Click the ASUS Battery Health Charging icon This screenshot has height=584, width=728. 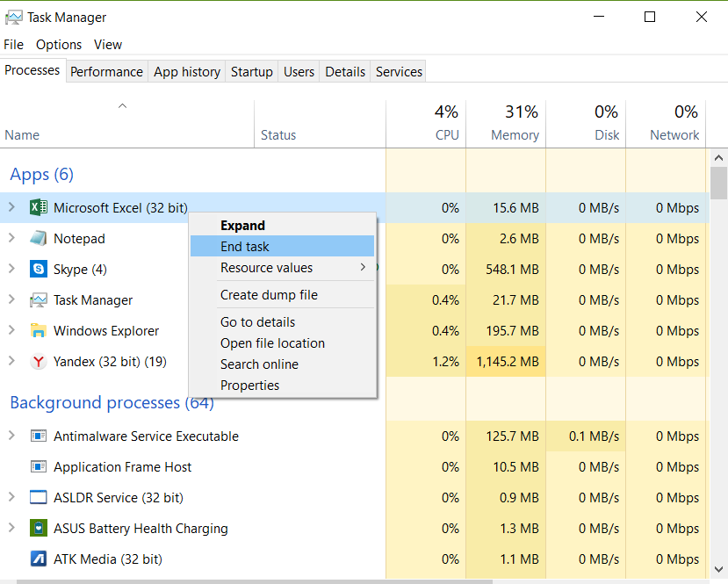[x=38, y=528]
